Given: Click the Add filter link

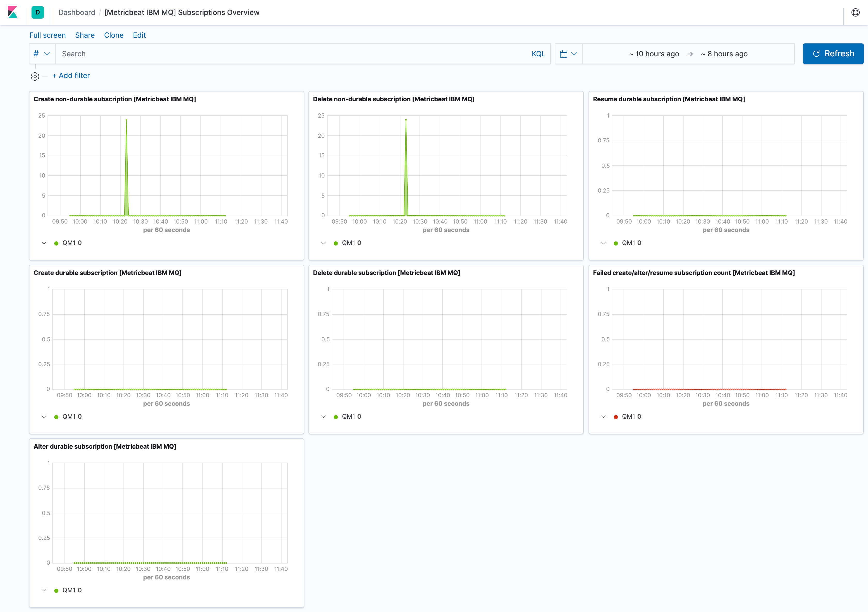Looking at the screenshot, I should [x=71, y=76].
